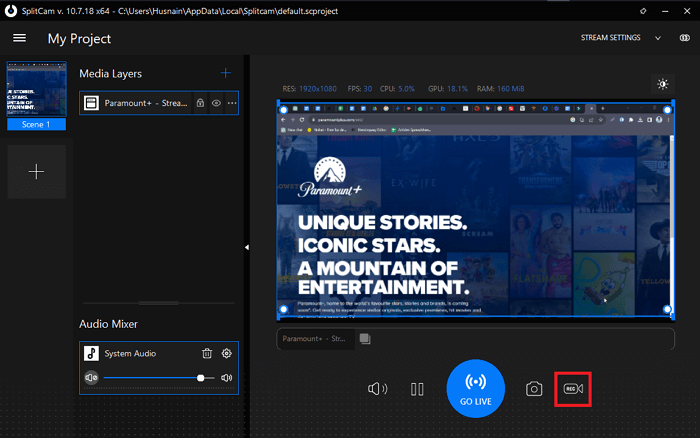Viewport: 700px width, 438px height.
Task: Click the System Audio music note icon
Action: pos(92,353)
